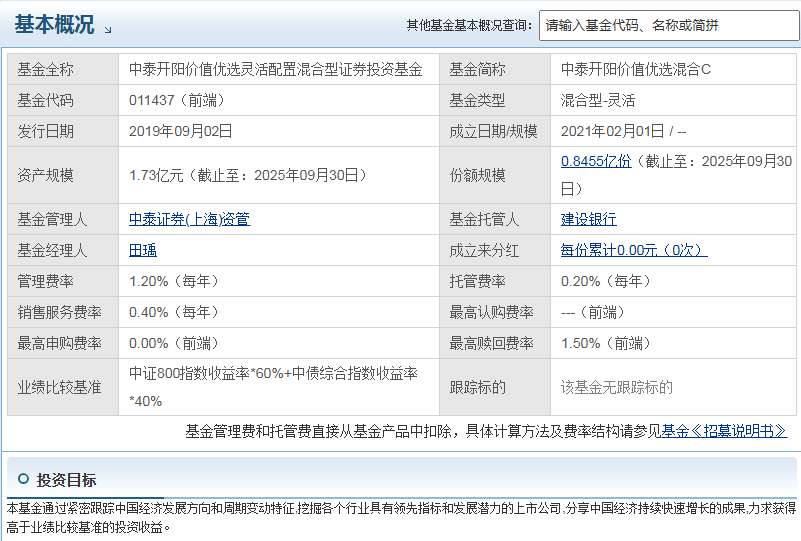Click the 投资目标 section heading
This screenshot has width=801, height=541.
point(66,480)
